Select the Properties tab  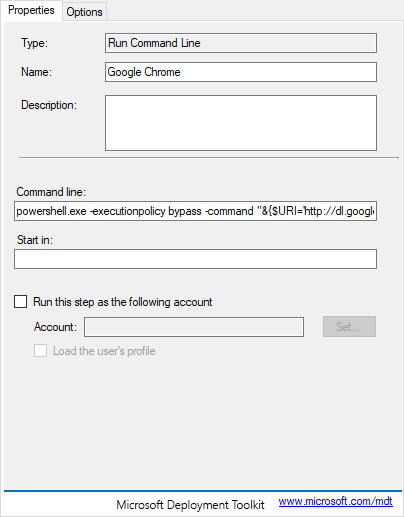[31, 10]
